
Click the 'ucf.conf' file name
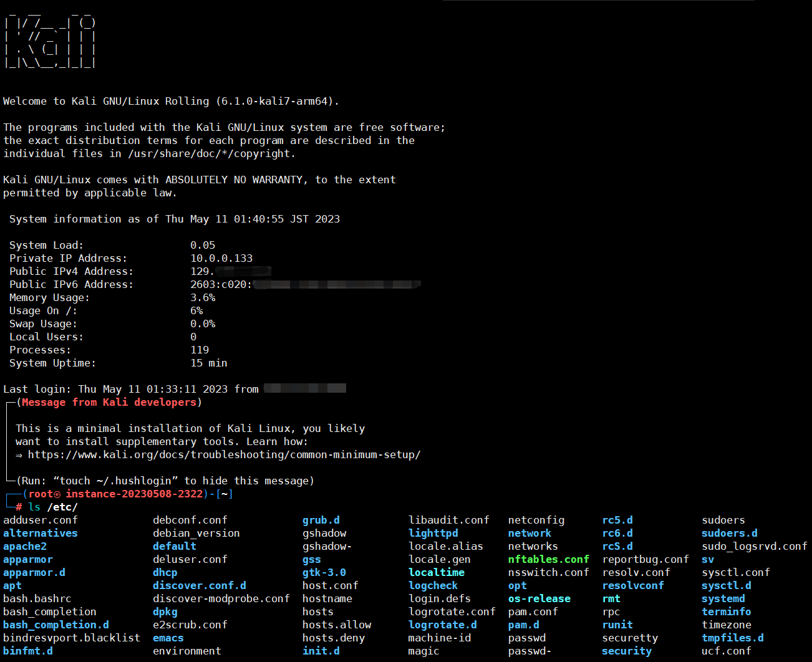point(727,651)
